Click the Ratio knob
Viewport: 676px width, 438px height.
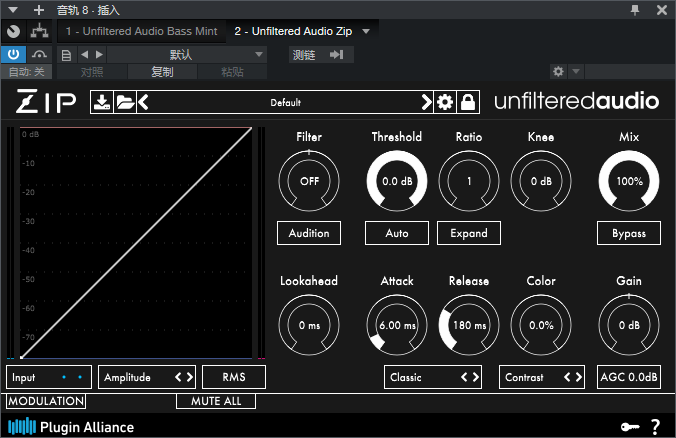pyautogui.click(x=469, y=181)
